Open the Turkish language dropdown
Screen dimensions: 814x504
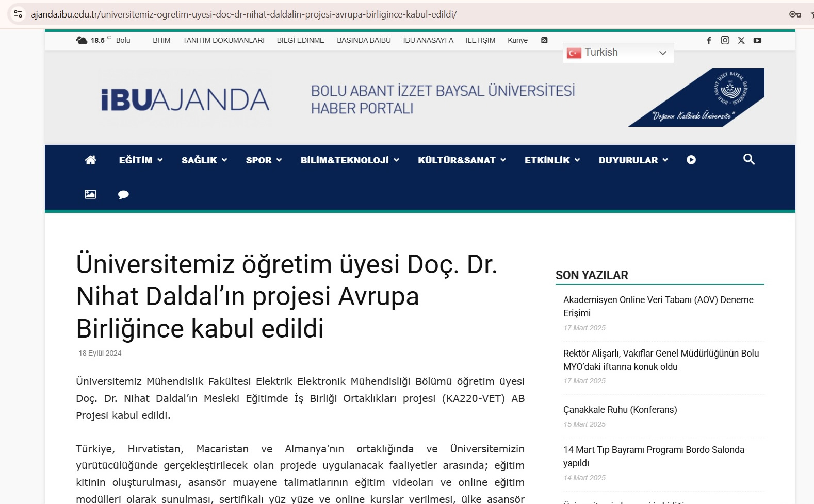point(617,53)
